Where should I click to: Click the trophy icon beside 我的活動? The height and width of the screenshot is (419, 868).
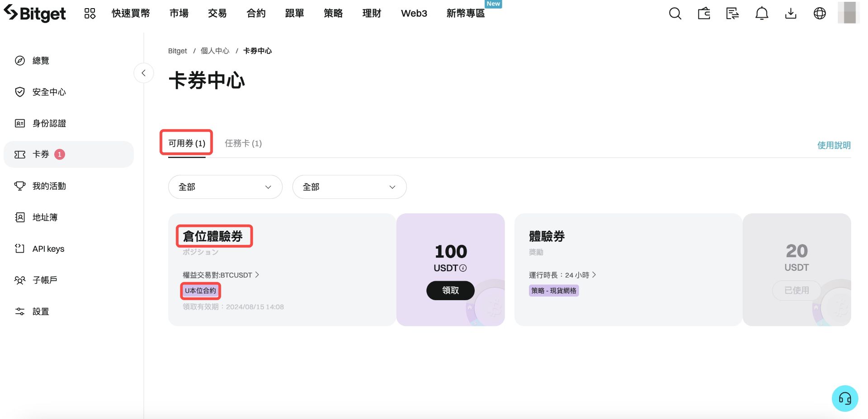[20, 186]
